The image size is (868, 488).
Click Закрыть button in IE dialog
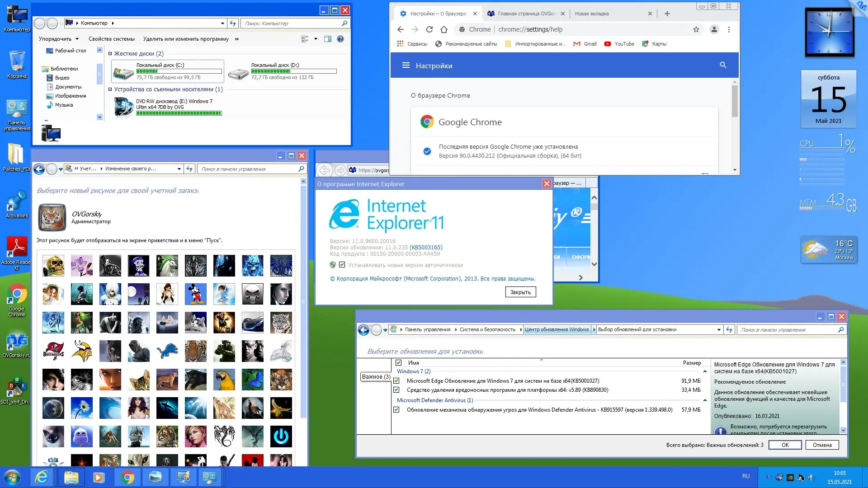point(520,292)
